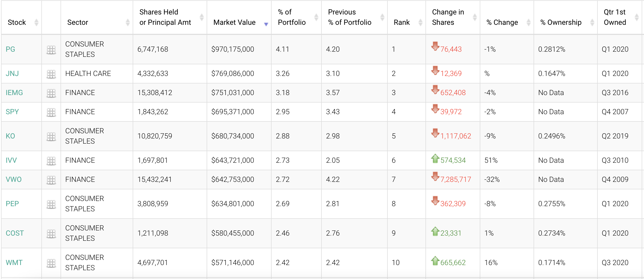
Task: Select the -32% change cell
Action: pos(507,179)
